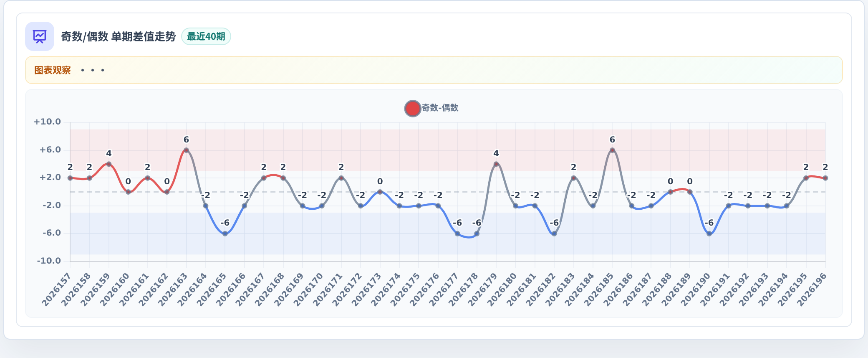The height and width of the screenshot is (358, 868).
Task: Click x-axis label 2026196
Action: coord(812,290)
